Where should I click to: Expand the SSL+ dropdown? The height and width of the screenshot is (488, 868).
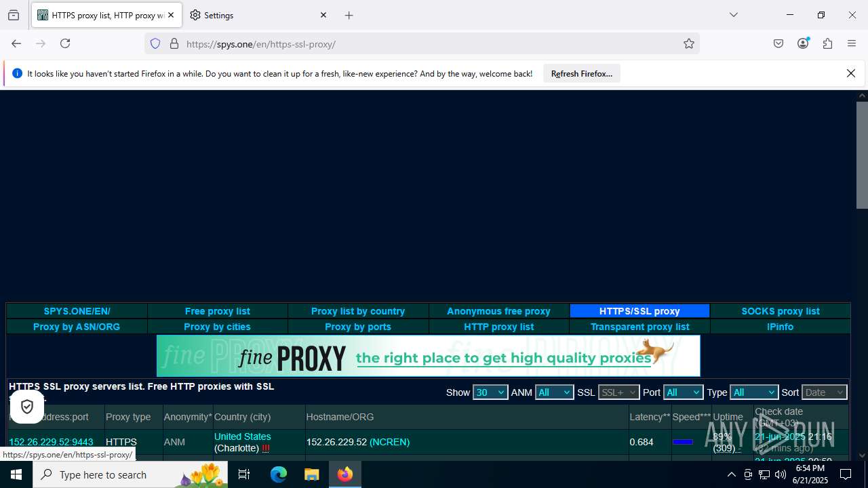(x=618, y=392)
